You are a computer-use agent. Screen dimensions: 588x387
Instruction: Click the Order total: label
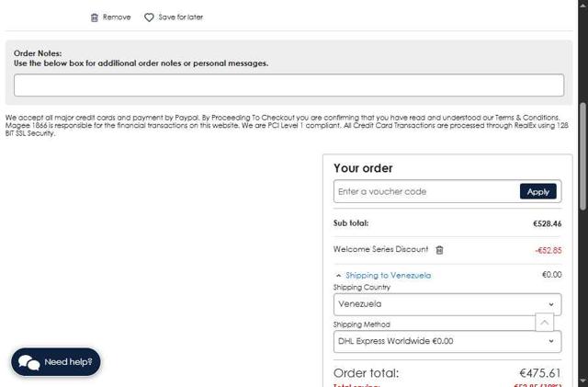coord(366,373)
